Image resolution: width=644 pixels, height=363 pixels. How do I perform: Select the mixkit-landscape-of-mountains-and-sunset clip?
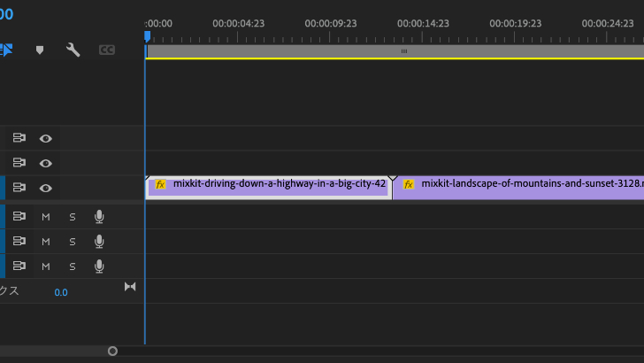pyautogui.click(x=518, y=189)
